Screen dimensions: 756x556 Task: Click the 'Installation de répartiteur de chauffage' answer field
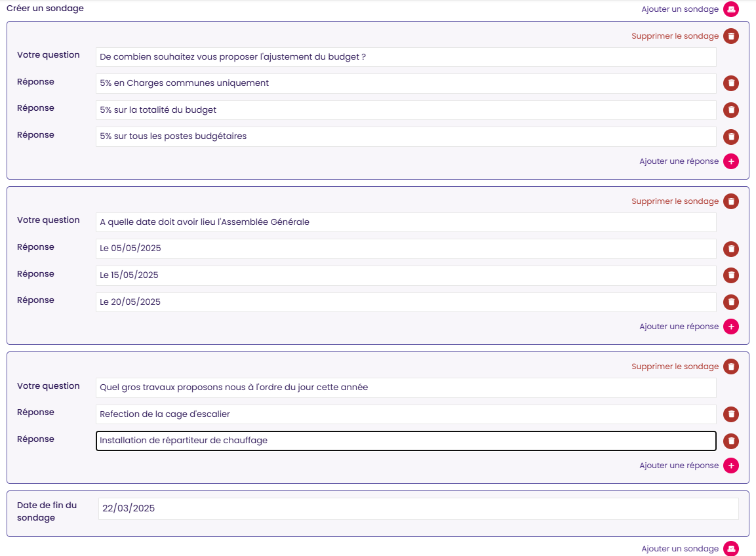pyautogui.click(x=406, y=441)
